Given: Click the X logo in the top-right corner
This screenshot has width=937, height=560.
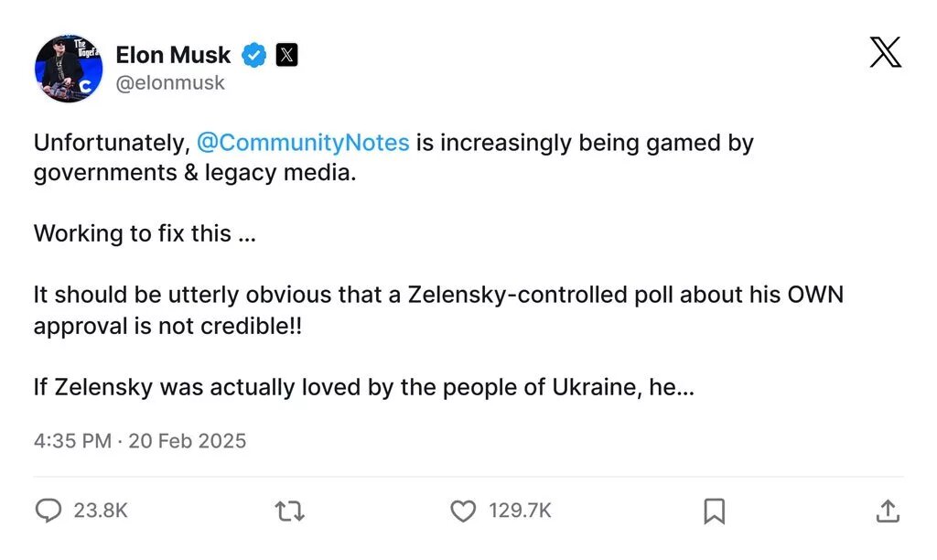Looking at the screenshot, I should [885, 53].
